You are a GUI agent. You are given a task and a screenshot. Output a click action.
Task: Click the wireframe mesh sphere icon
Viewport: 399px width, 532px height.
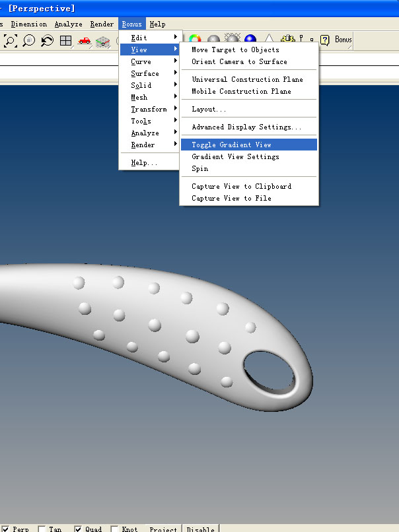click(x=233, y=38)
